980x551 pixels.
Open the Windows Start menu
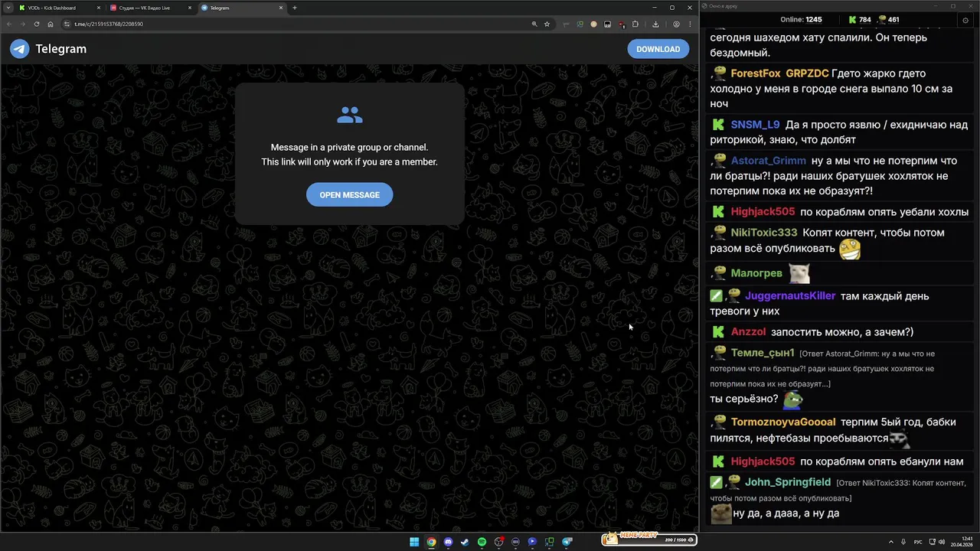point(414,542)
